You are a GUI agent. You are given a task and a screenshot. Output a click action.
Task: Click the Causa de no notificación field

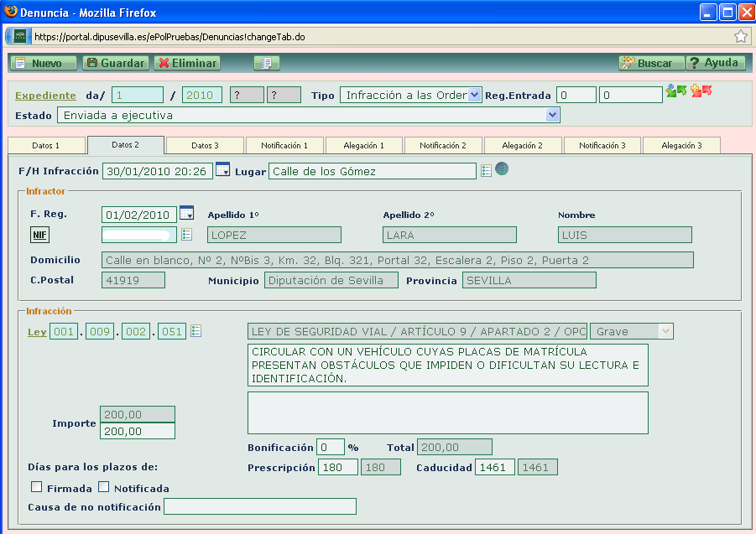click(x=260, y=506)
